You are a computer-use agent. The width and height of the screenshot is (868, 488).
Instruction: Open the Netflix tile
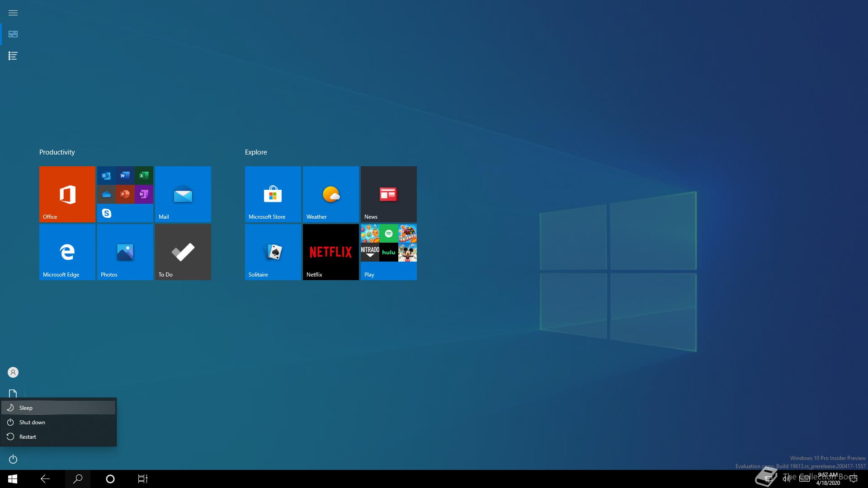click(x=331, y=252)
